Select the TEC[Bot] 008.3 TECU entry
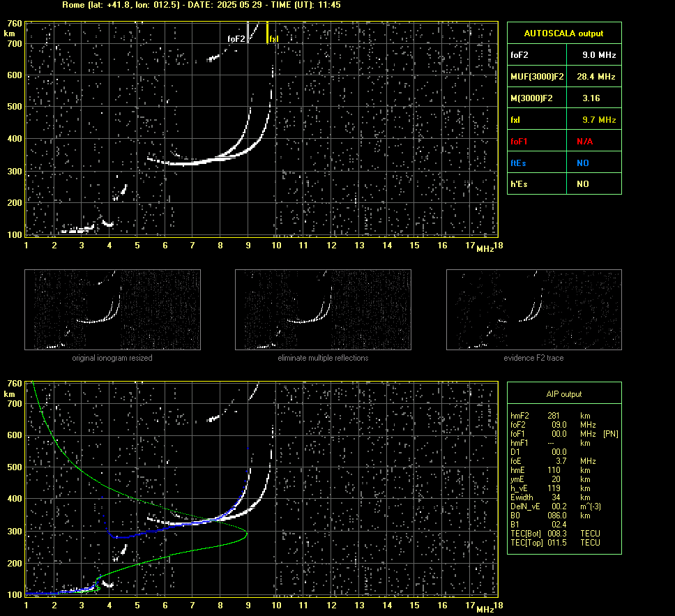675x616 pixels. [x=555, y=533]
